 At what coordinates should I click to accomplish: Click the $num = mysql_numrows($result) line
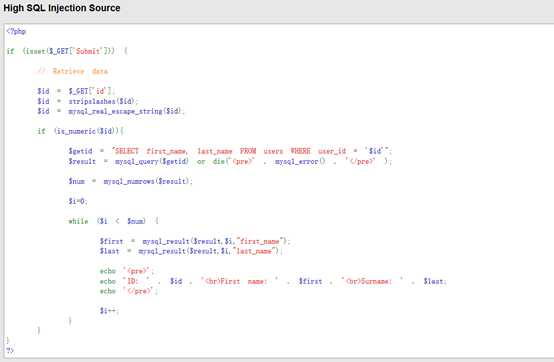point(130,181)
